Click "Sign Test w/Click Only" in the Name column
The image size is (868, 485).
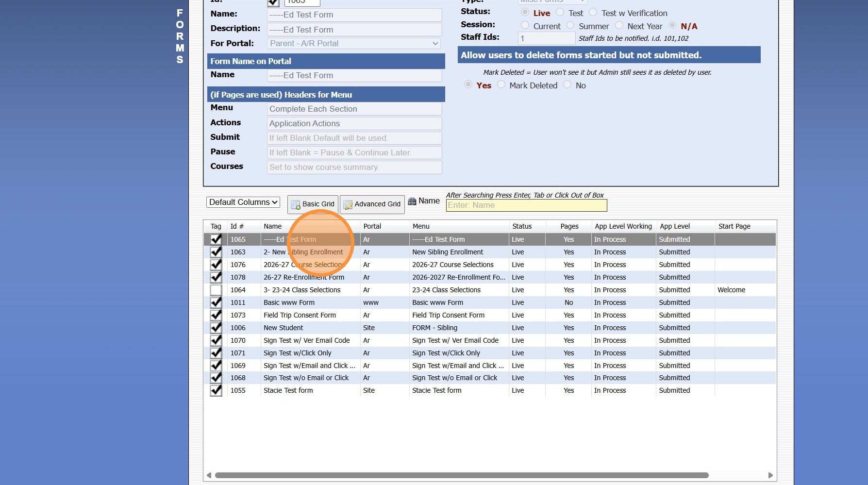(297, 353)
